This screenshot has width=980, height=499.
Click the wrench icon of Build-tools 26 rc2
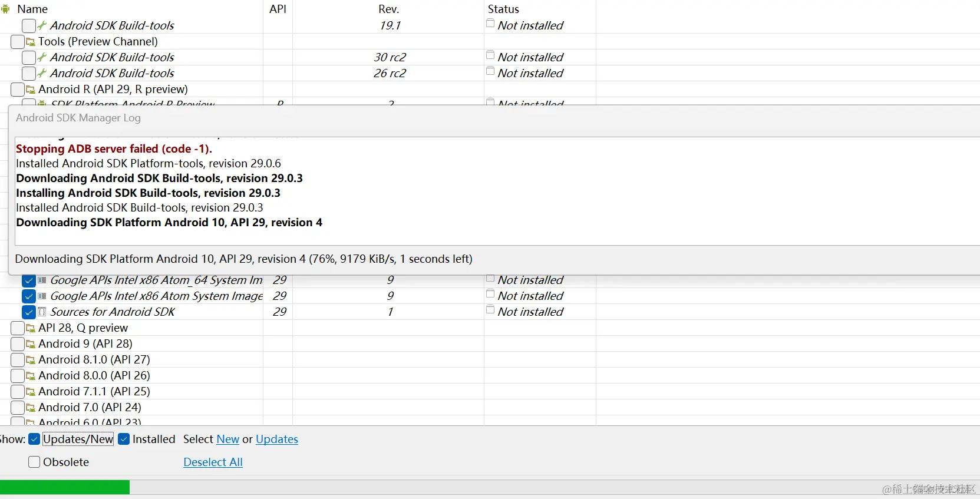(42, 73)
